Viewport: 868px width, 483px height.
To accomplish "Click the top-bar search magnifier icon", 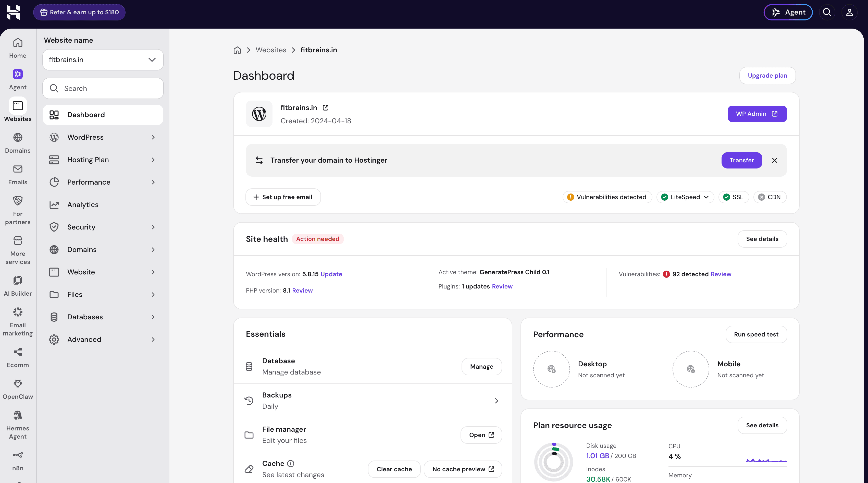I will pyautogui.click(x=827, y=12).
